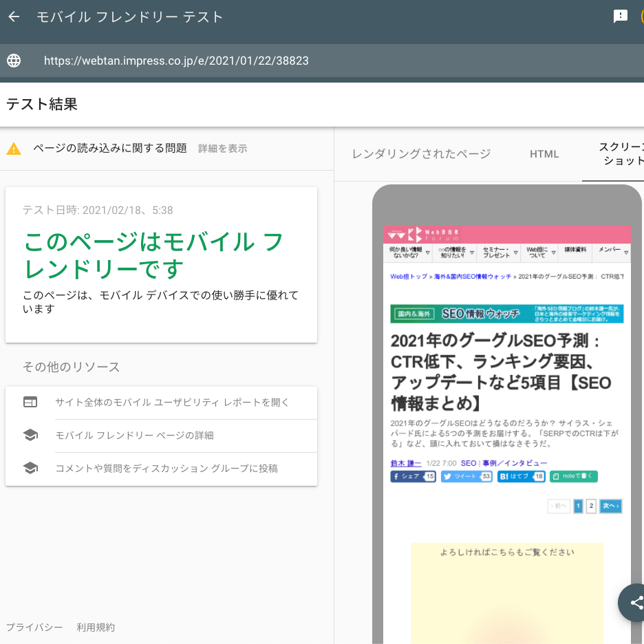644x644 pixels.
Task: Switch to the HTML tab
Action: click(544, 154)
